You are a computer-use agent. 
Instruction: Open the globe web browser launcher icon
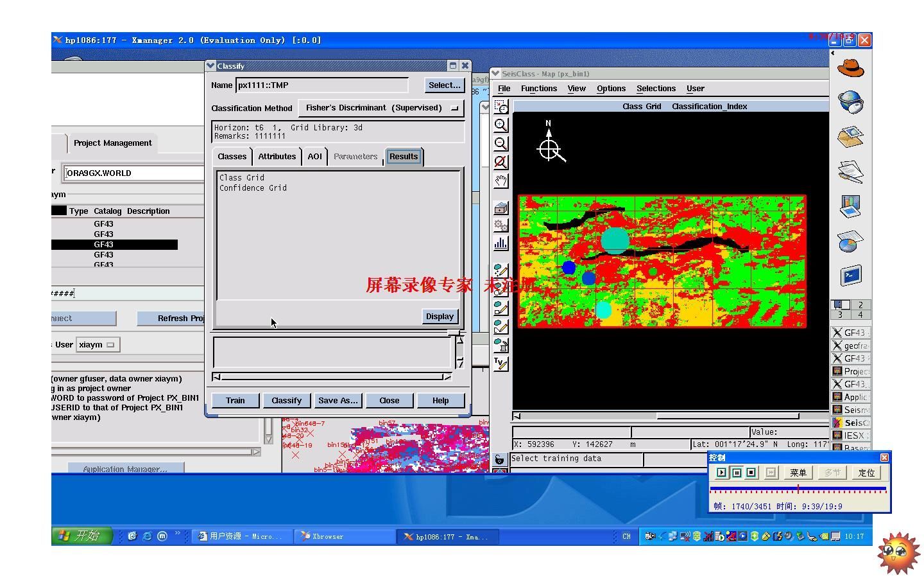[851, 101]
